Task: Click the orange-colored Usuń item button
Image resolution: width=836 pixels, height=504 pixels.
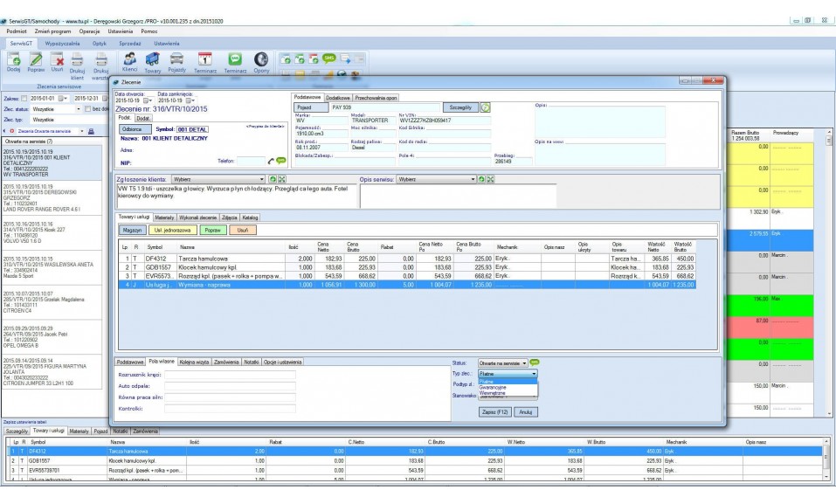Action: (243, 230)
